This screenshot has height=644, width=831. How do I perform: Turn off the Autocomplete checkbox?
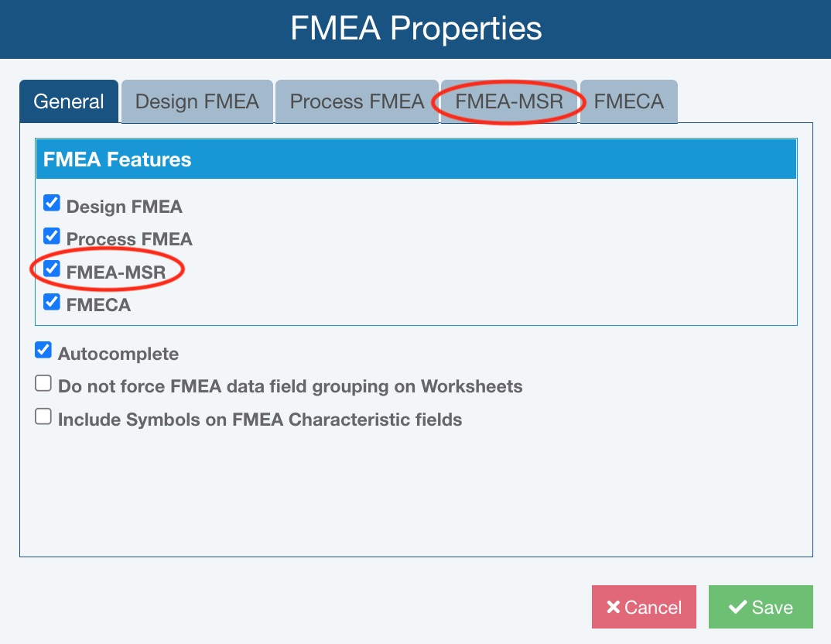pyautogui.click(x=43, y=351)
